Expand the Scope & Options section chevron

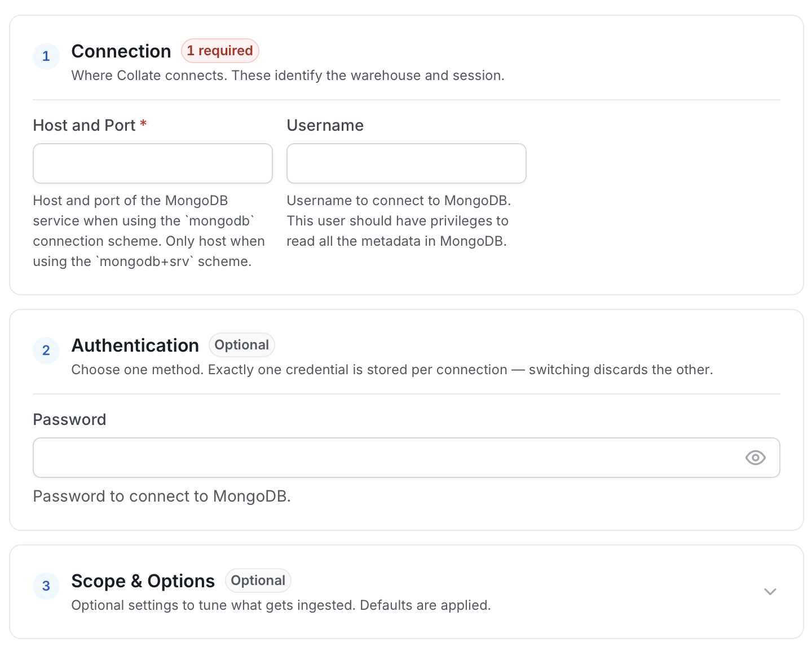click(x=770, y=591)
